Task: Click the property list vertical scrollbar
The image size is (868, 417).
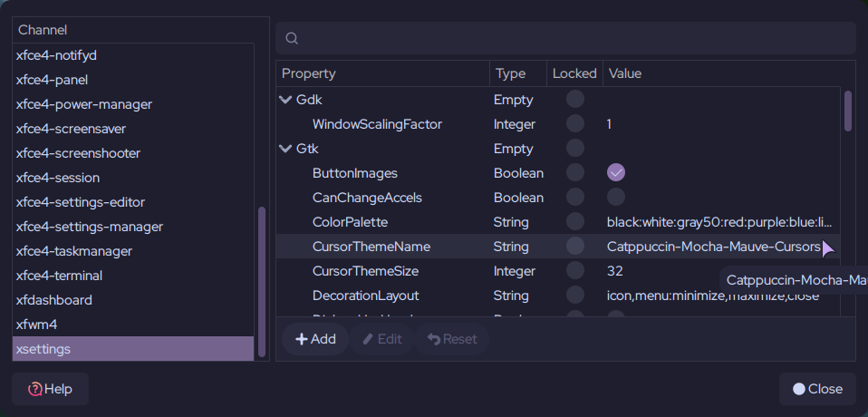Action: coord(848,111)
